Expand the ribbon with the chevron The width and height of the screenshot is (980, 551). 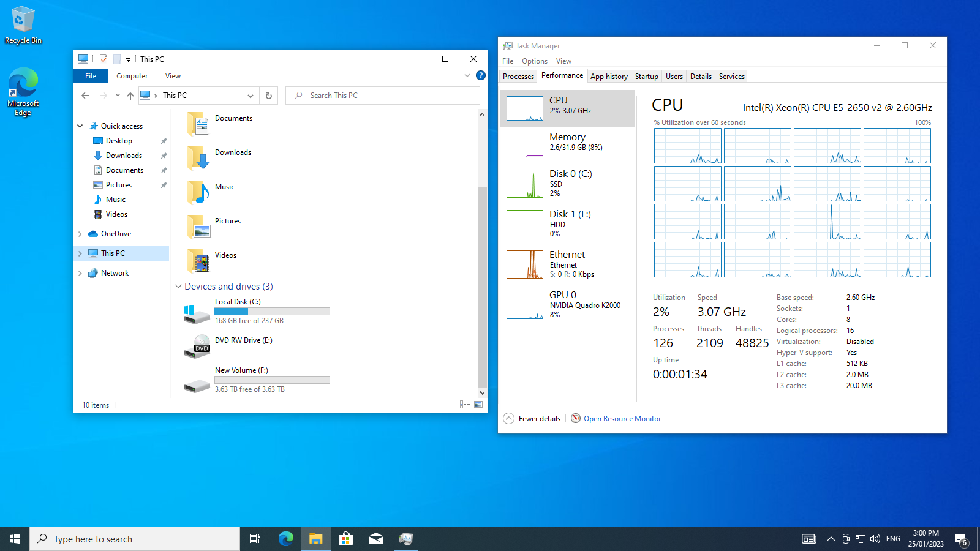[x=467, y=75]
